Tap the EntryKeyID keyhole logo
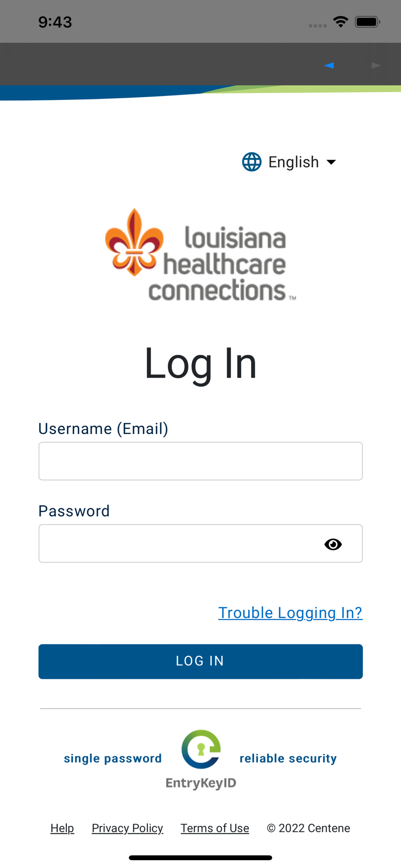Viewport: 401px width, 868px height. 201,749
